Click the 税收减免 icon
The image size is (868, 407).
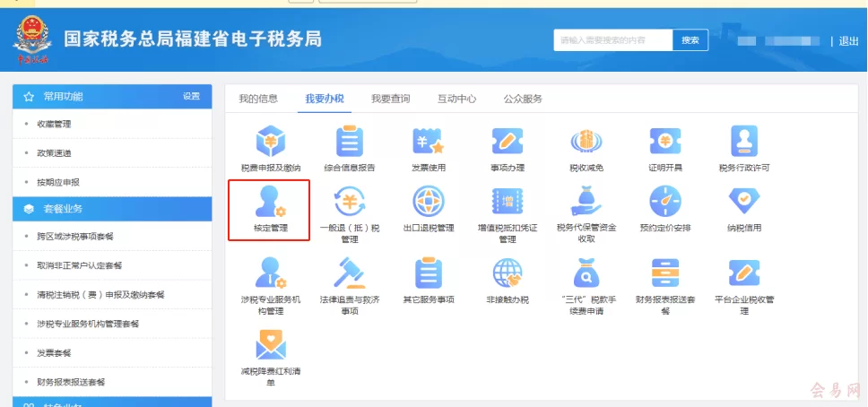point(586,142)
